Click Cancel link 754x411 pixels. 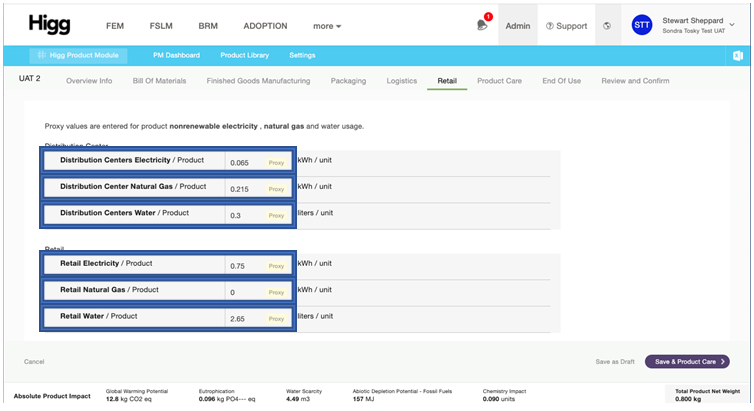point(34,361)
